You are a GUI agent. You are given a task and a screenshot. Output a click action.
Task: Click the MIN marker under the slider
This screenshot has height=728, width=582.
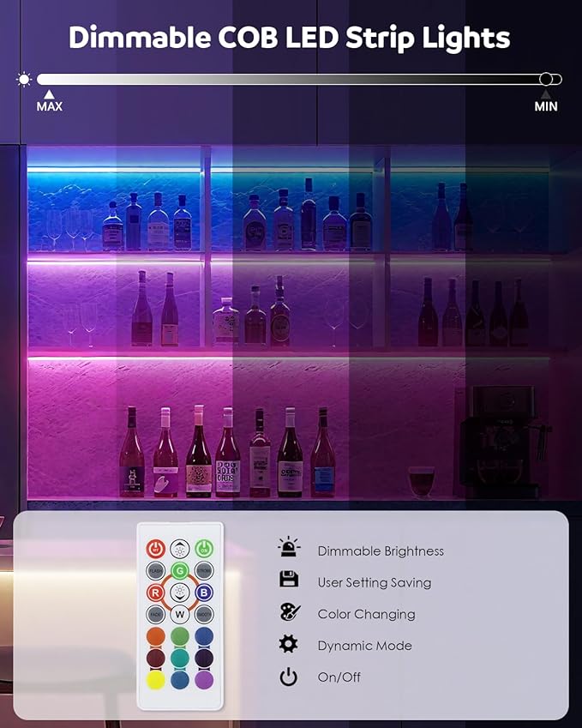(x=546, y=101)
